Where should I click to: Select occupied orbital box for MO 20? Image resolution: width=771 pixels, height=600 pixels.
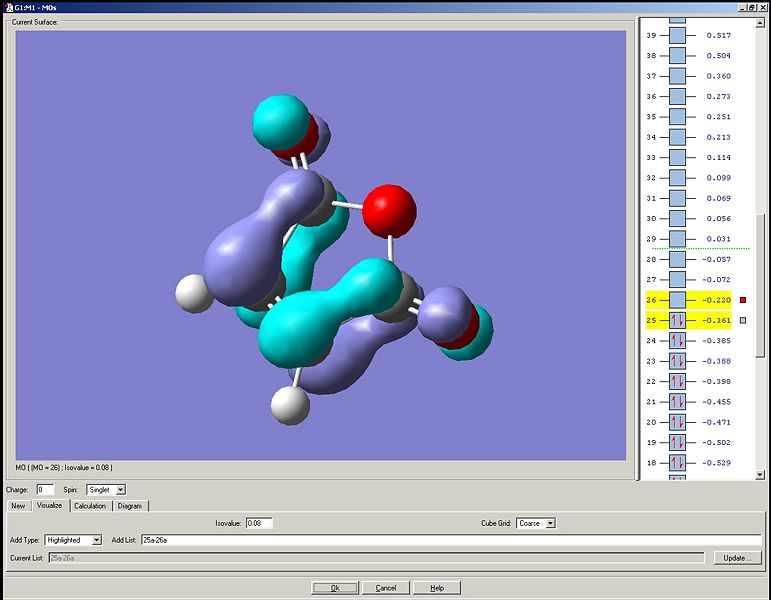point(677,422)
